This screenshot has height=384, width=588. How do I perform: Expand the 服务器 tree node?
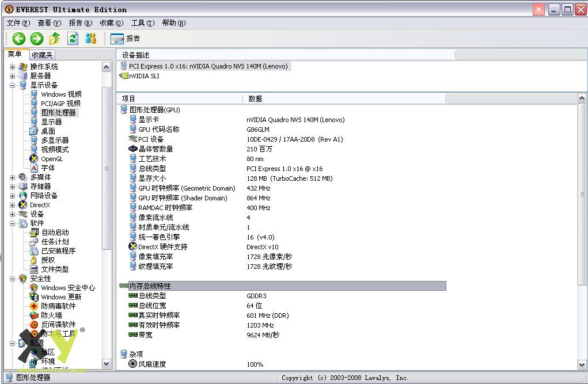[x=12, y=76]
